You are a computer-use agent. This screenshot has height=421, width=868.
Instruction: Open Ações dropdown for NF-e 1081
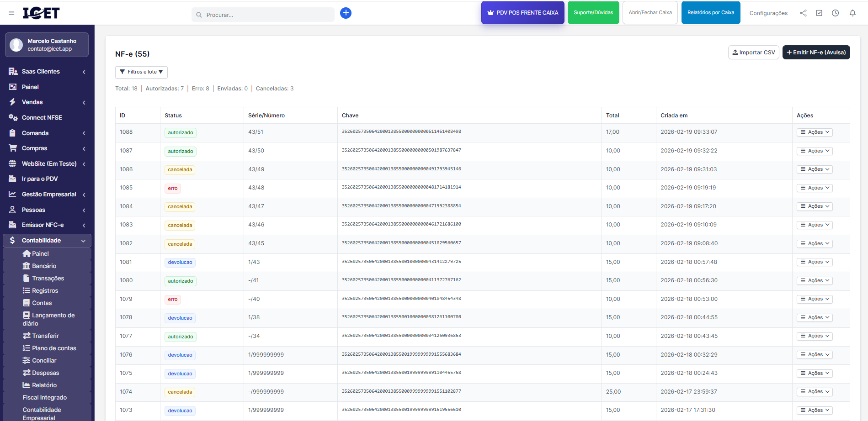point(815,262)
